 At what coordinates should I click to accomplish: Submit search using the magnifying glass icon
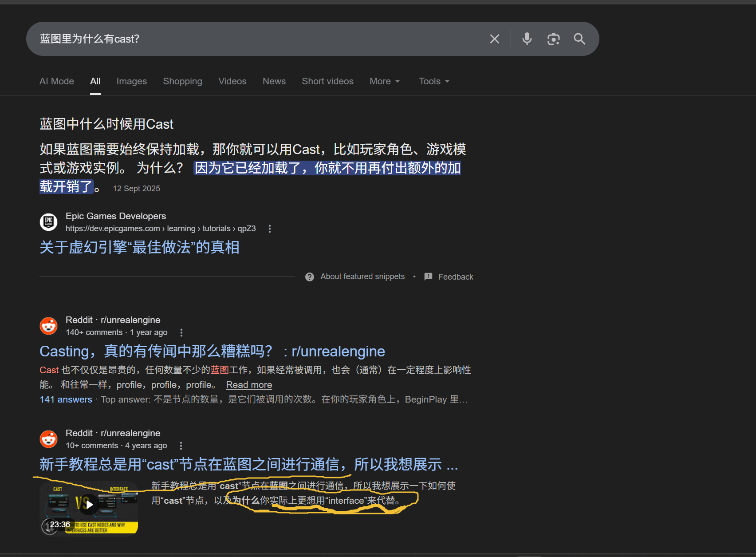(579, 39)
